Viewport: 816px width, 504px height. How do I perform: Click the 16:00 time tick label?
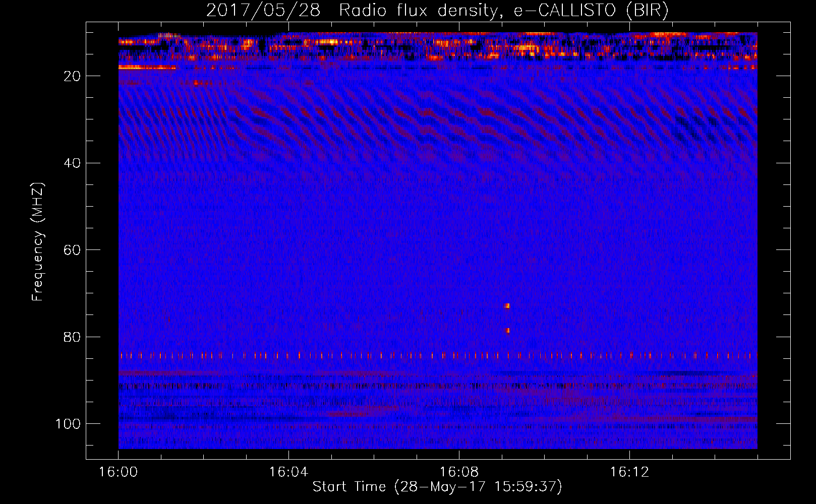coord(119,472)
